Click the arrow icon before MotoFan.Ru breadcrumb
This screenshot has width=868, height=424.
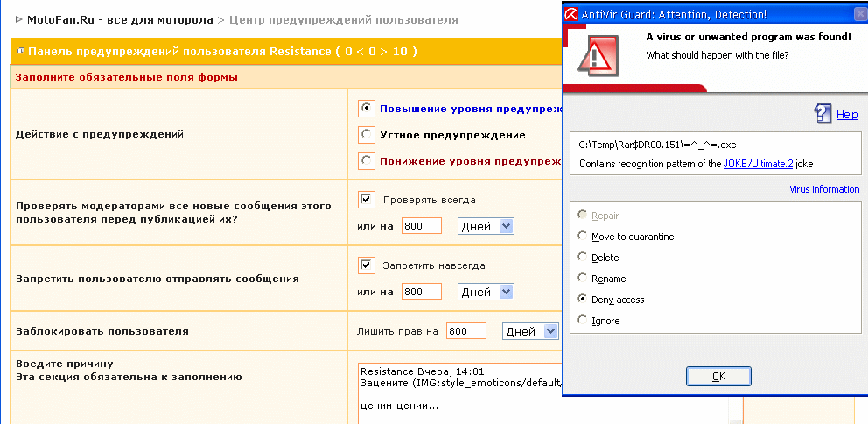point(19,20)
